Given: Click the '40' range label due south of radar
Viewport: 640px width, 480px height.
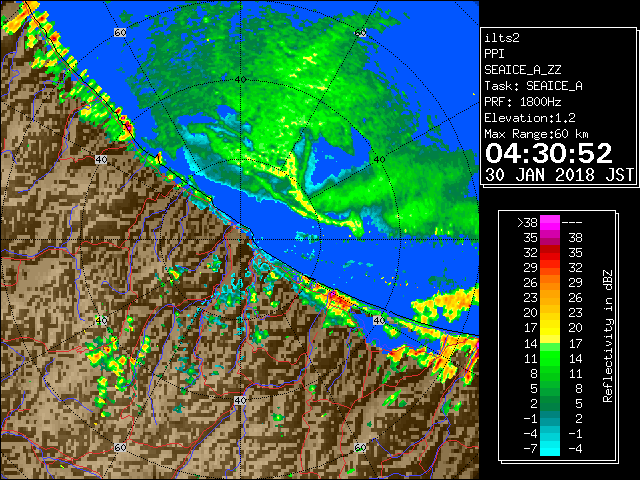Looking at the screenshot, I should [240, 400].
